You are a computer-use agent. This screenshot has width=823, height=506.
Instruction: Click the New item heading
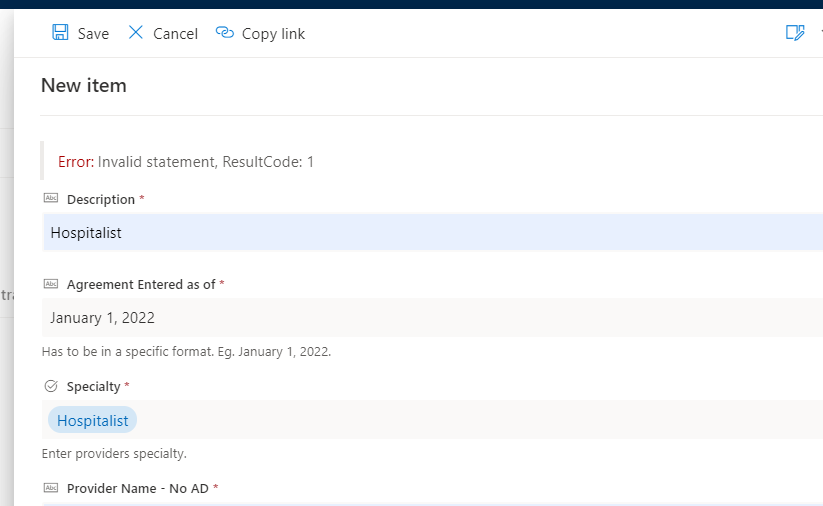click(84, 86)
